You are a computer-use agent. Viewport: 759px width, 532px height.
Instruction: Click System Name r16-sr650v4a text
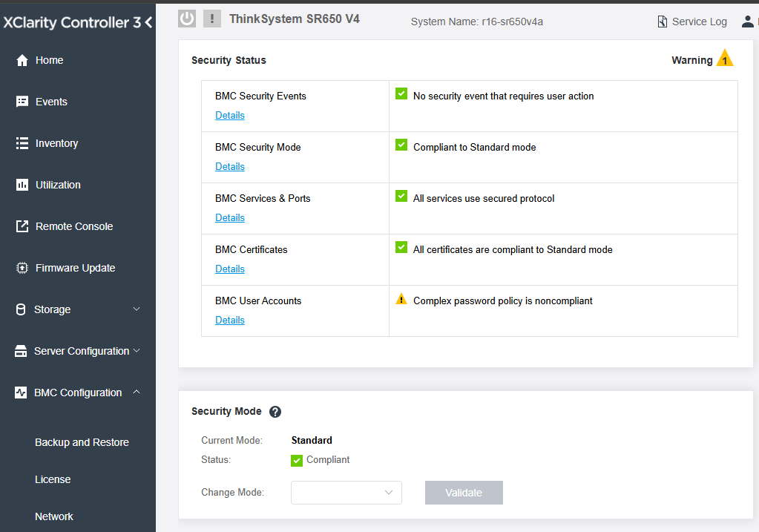tap(477, 22)
